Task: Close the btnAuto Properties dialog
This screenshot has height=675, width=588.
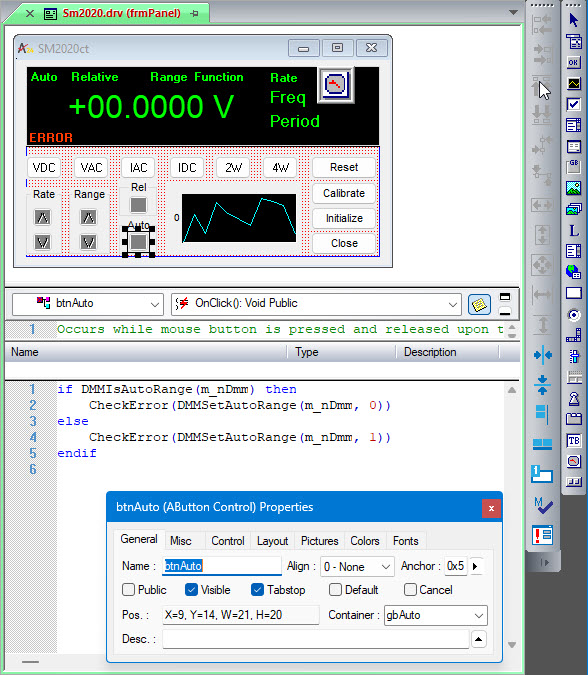Action: pyautogui.click(x=491, y=508)
